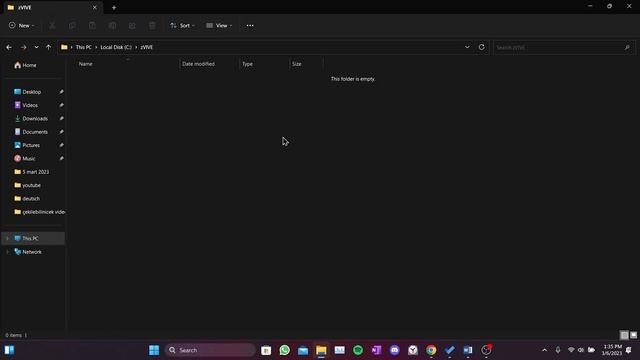
Task: Show hidden system tray icons
Action: (544, 350)
